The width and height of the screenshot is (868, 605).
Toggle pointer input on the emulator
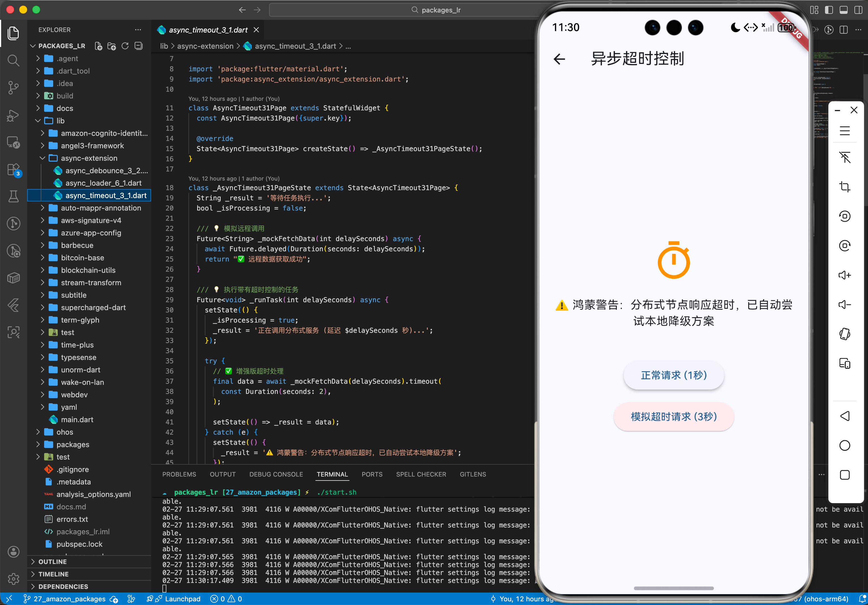point(845,158)
